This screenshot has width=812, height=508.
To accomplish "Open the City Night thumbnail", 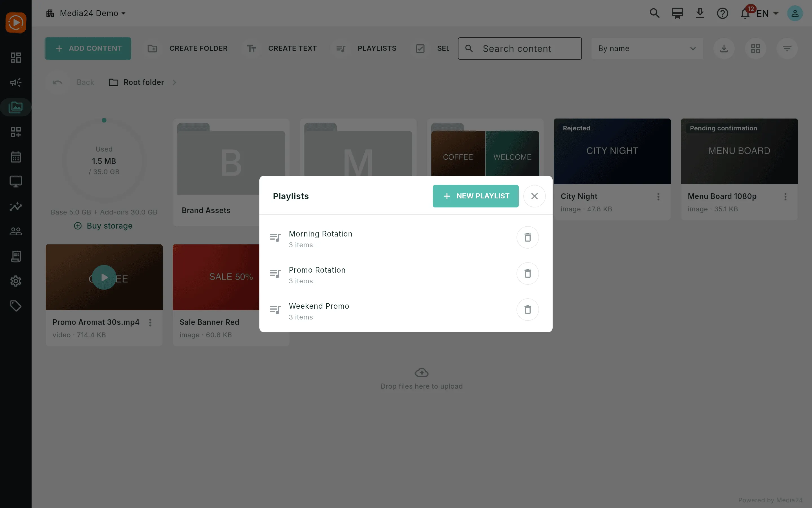I will [x=612, y=151].
